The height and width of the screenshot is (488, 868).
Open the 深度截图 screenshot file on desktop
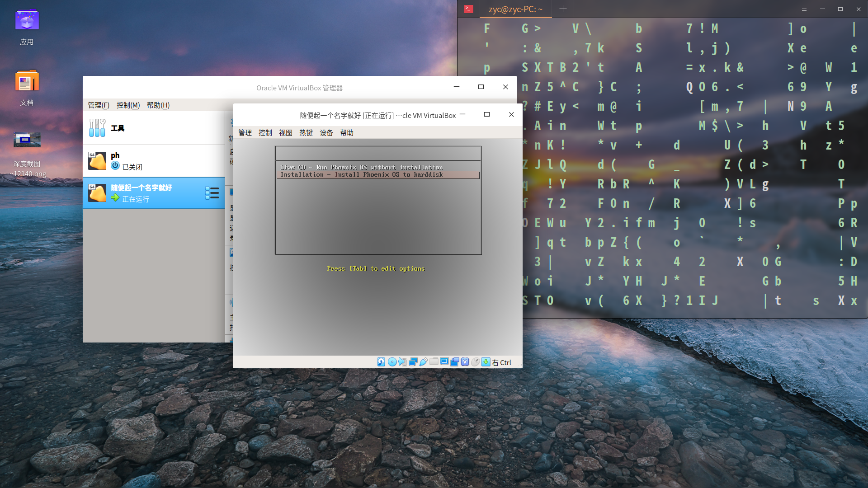tap(27, 154)
